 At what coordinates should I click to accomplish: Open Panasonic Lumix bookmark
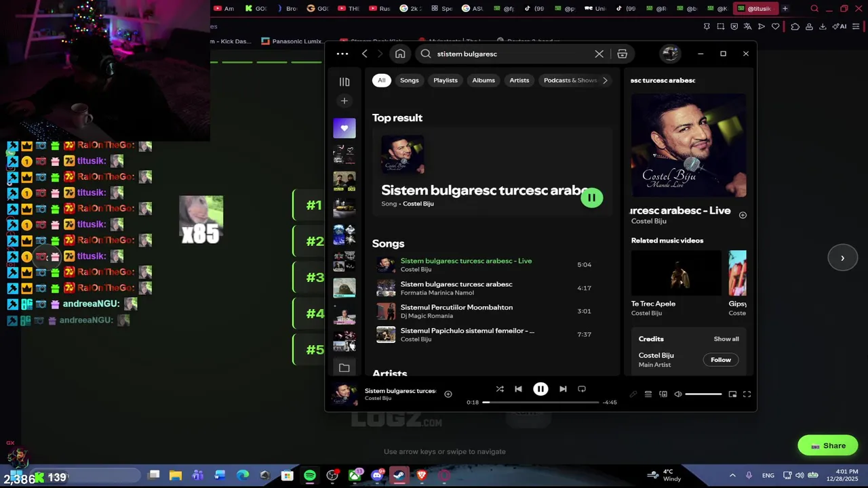click(292, 41)
